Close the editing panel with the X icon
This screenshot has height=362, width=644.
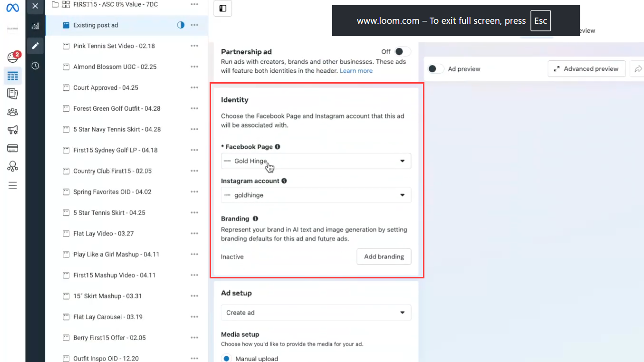tap(35, 6)
